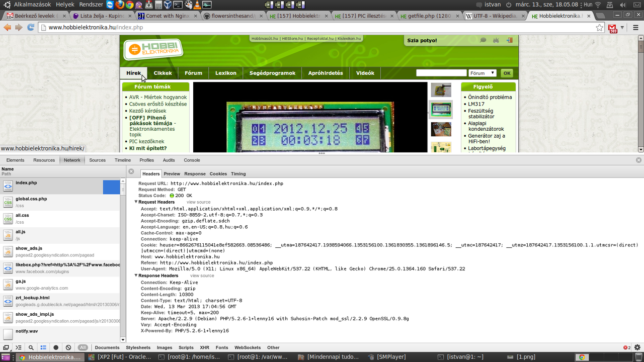
Task: Switch to the SMPlayer taskbar window
Action: point(391,357)
